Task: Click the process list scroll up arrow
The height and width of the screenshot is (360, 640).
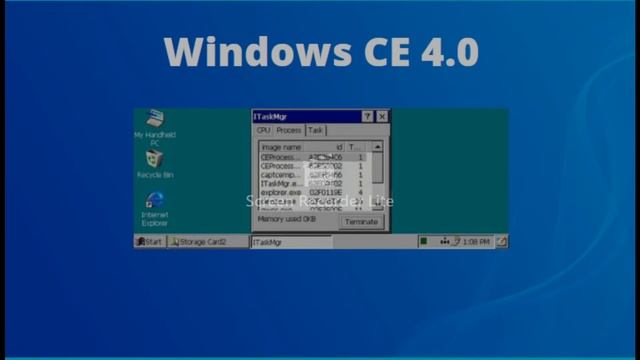Action: point(378,147)
